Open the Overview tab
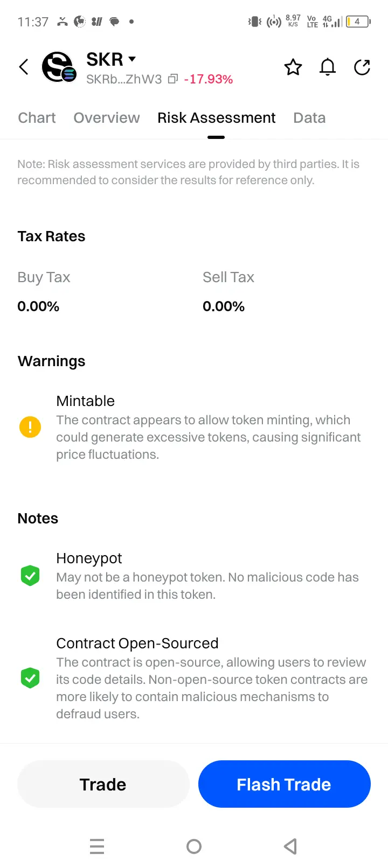Viewport: 388px width, 868px height. click(x=107, y=118)
